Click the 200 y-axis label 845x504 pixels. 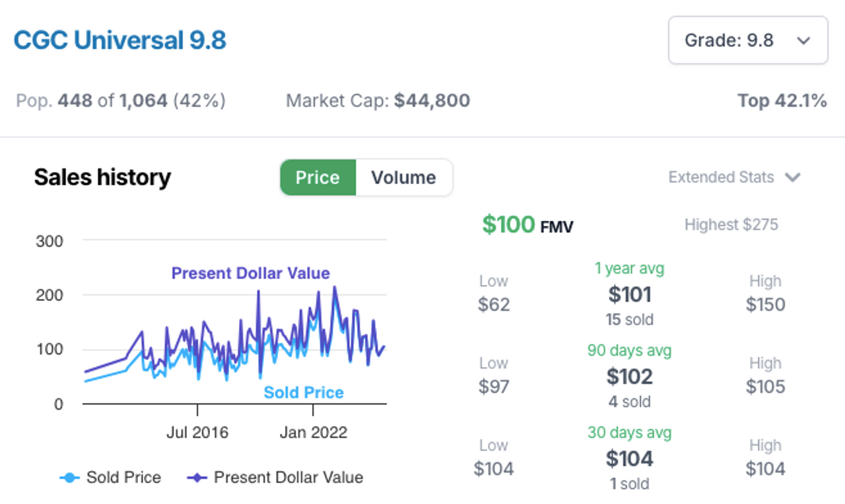50,296
